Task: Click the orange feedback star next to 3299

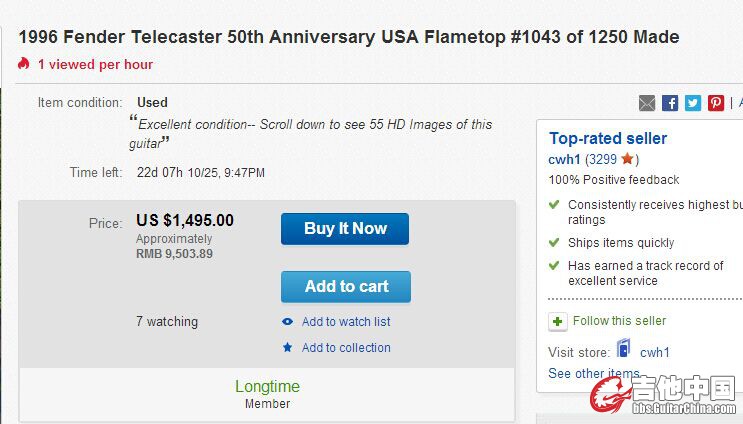Action: (627, 159)
